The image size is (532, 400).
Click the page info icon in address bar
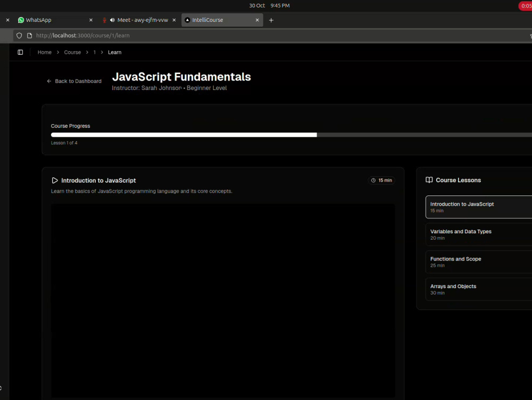[29, 35]
